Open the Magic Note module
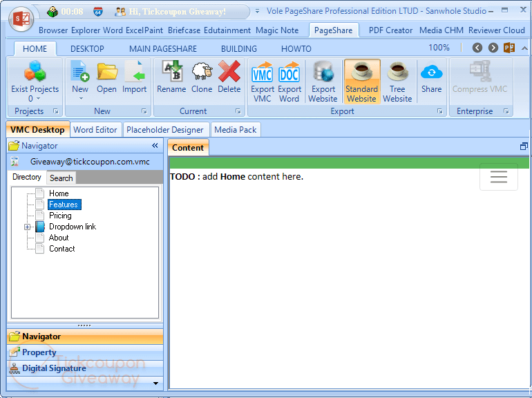This screenshot has width=532, height=398. point(277,30)
